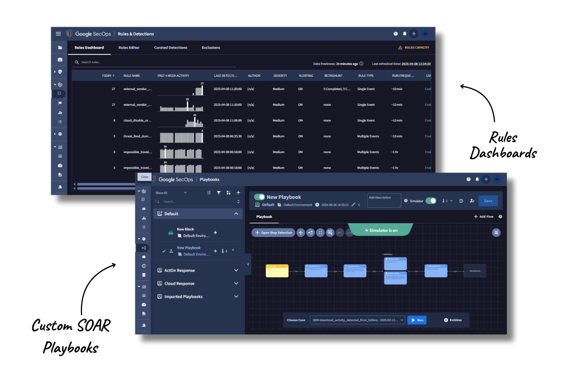
Task: Switch playbooks list to grid view icon
Action: click(228, 192)
